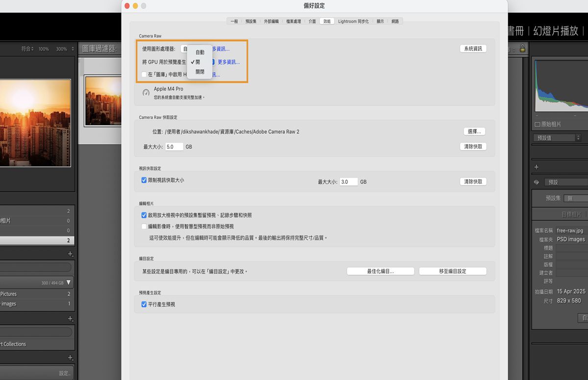Click the processor icon next to Apple M4 Pro
The width and height of the screenshot is (588, 380).
pos(146,92)
